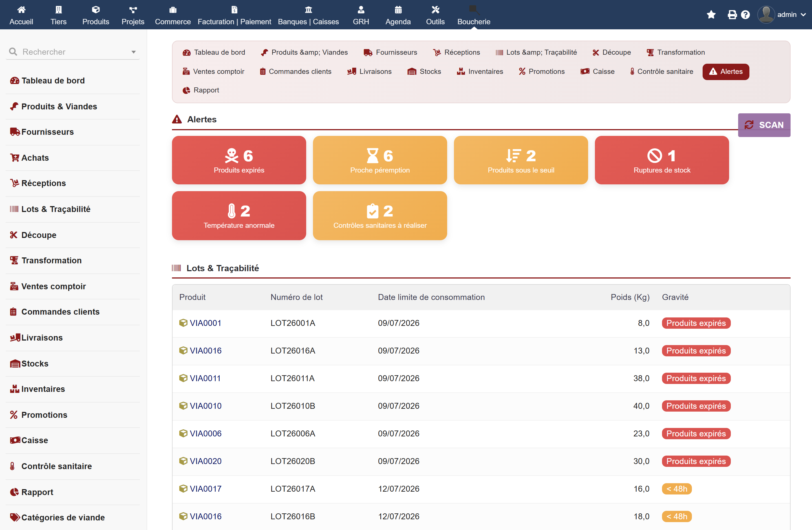Open the Banques | Caisses bank icon
This screenshot has height=530, width=812.
pos(308,10)
